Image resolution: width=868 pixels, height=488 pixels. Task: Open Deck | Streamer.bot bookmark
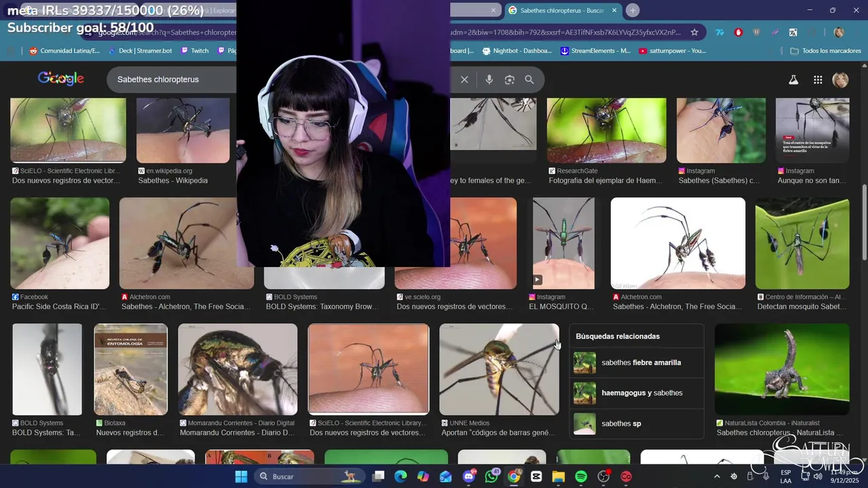pyautogui.click(x=140, y=51)
